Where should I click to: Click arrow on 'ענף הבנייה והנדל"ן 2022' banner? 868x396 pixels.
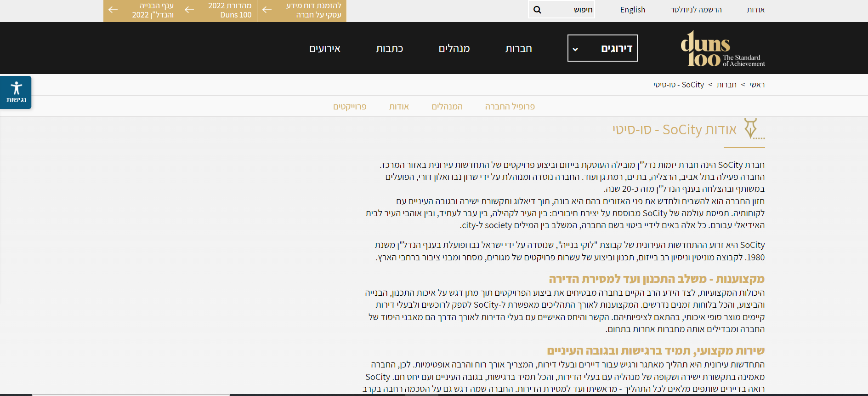point(113,10)
